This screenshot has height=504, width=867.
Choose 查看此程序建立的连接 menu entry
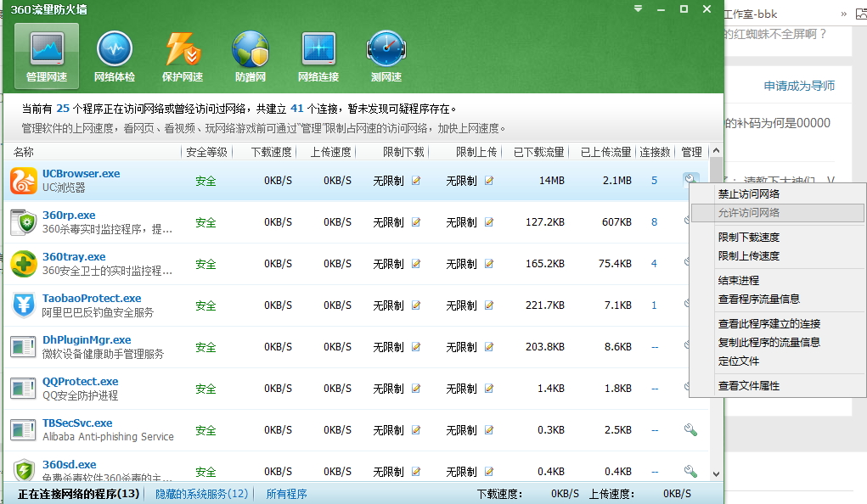(x=778, y=323)
